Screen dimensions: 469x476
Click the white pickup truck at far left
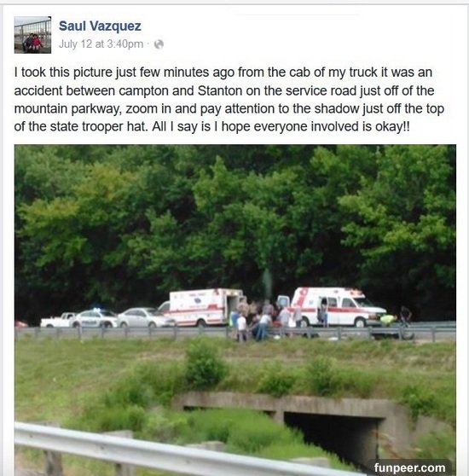pos(58,320)
